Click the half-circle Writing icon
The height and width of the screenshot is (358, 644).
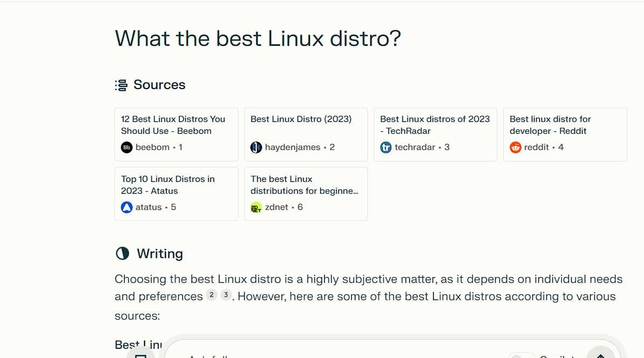tap(122, 254)
